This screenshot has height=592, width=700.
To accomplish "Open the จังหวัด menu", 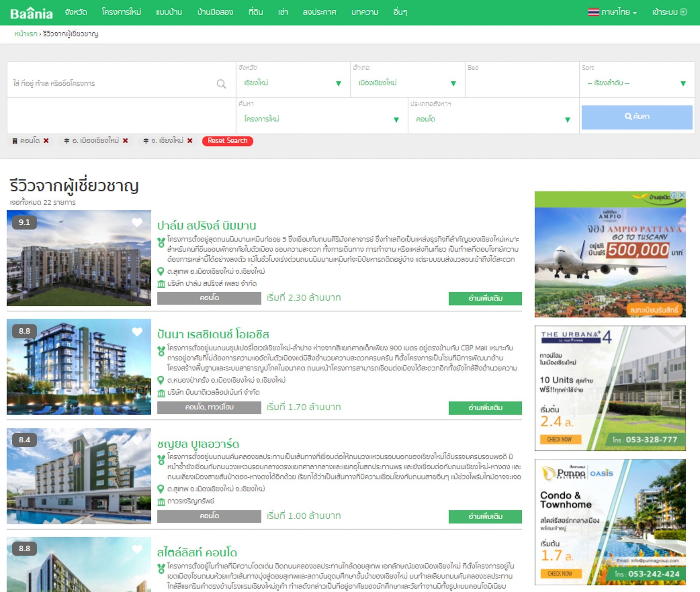I will tap(76, 12).
